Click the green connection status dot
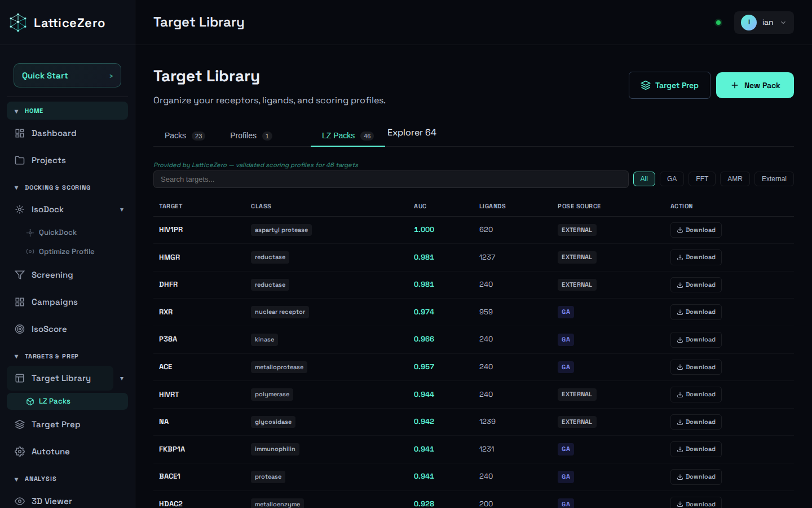Image resolution: width=812 pixels, height=508 pixels. (x=718, y=23)
